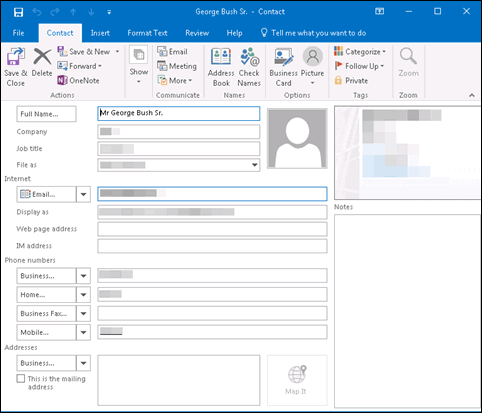This screenshot has width=482, height=413.
Task: Send contact to OneNote
Action: 78,80
